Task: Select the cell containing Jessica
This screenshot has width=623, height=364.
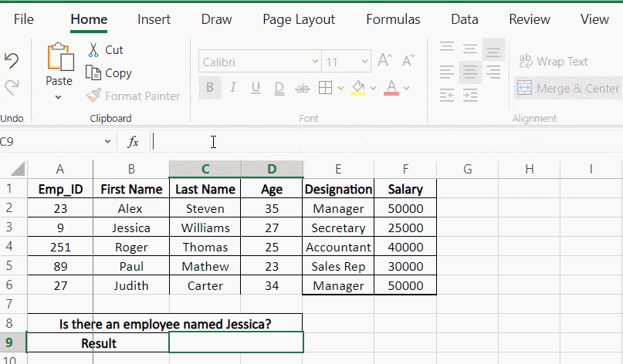Action: (x=131, y=228)
